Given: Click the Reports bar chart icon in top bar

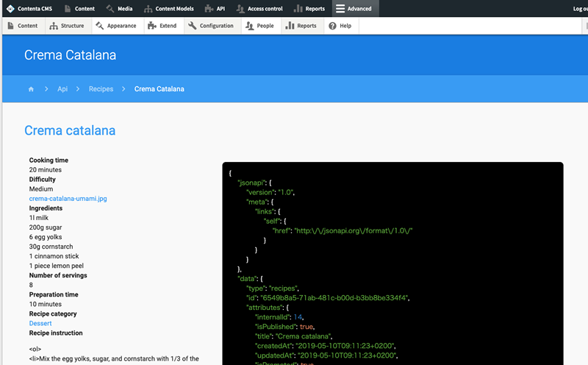Looking at the screenshot, I should pyautogui.click(x=298, y=9).
